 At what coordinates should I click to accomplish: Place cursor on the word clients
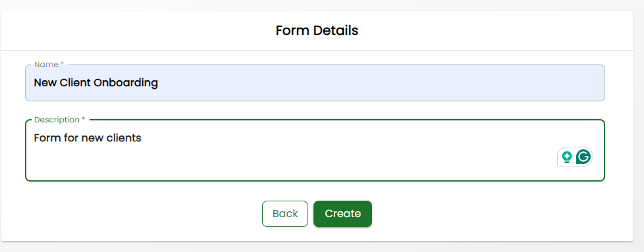pos(124,138)
